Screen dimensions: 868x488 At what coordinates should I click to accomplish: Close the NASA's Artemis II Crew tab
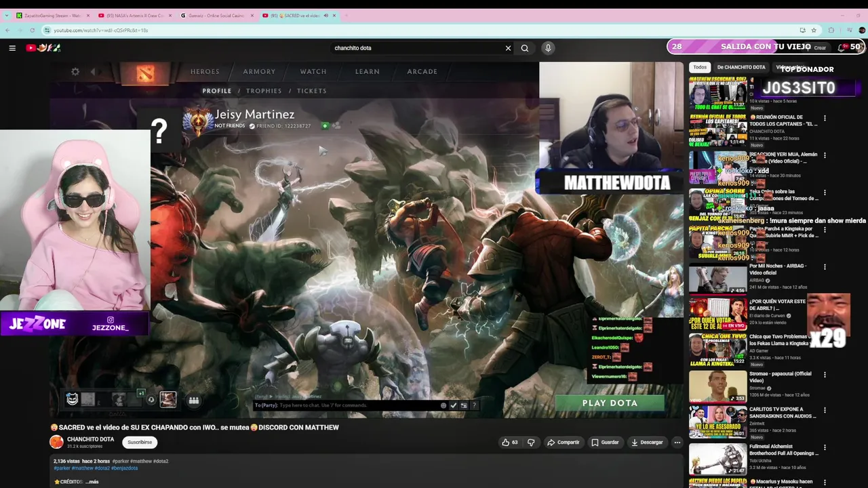(169, 15)
